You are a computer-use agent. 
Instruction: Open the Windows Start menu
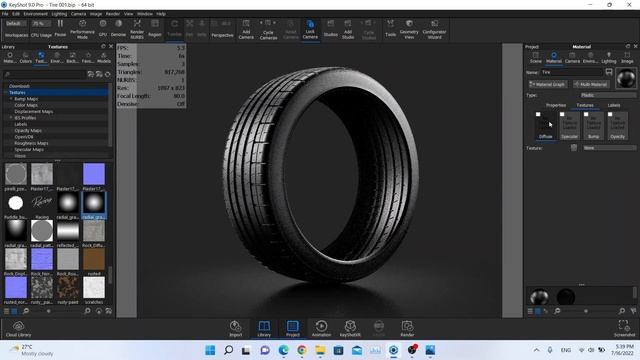click(210, 350)
